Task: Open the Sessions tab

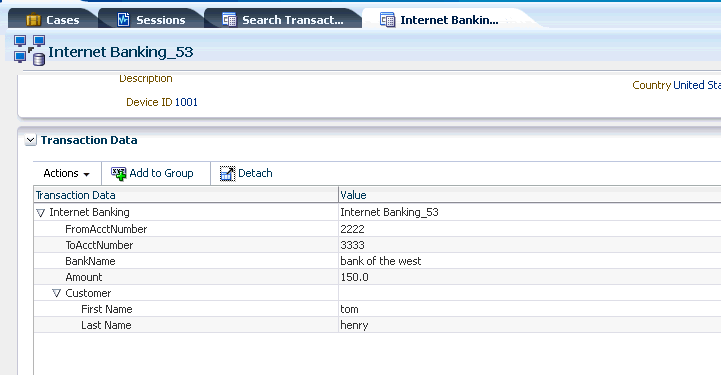Action: point(151,20)
